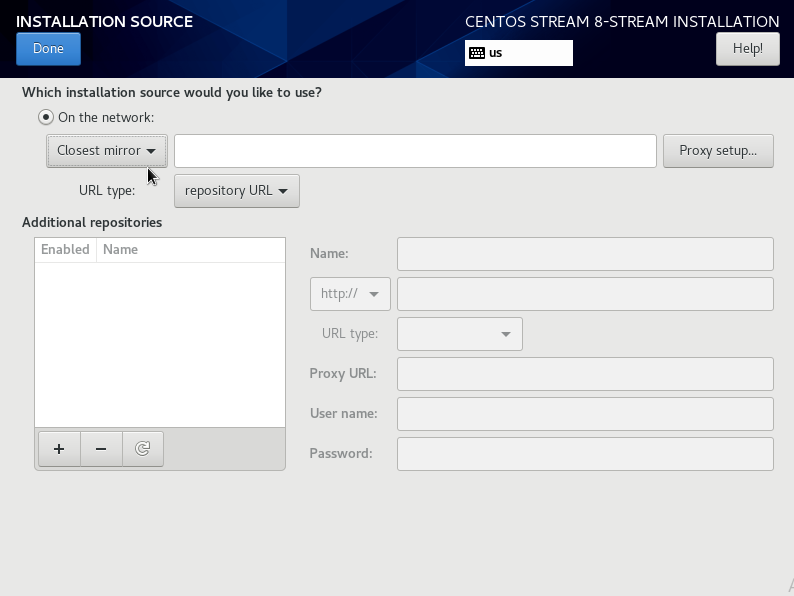Click the Proxy URL input field
Screen dimensions: 794x596
[x=585, y=374]
